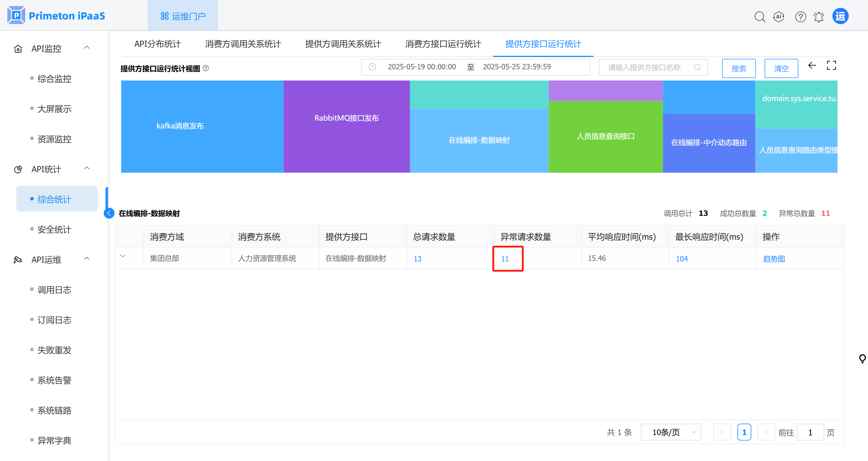Click the help question mark icon
The image size is (868, 461).
800,17
